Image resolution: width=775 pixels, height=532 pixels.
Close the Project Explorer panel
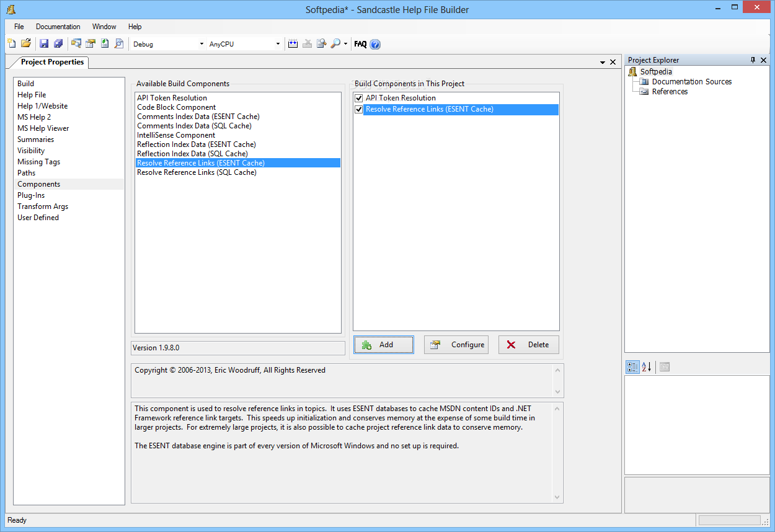764,60
